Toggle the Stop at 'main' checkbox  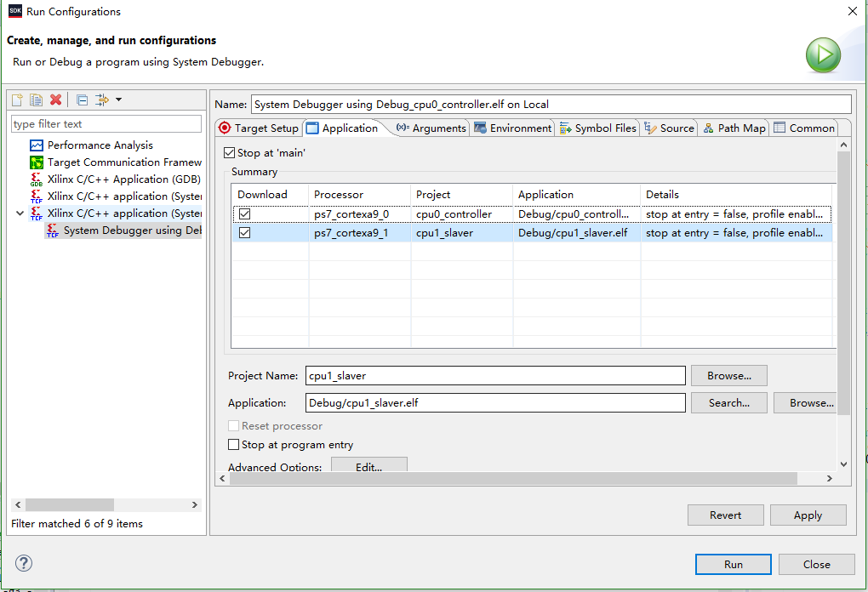(229, 153)
